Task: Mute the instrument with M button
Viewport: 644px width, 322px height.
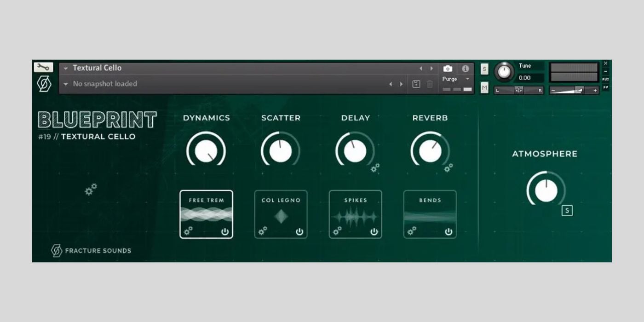Action: (x=484, y=87)
